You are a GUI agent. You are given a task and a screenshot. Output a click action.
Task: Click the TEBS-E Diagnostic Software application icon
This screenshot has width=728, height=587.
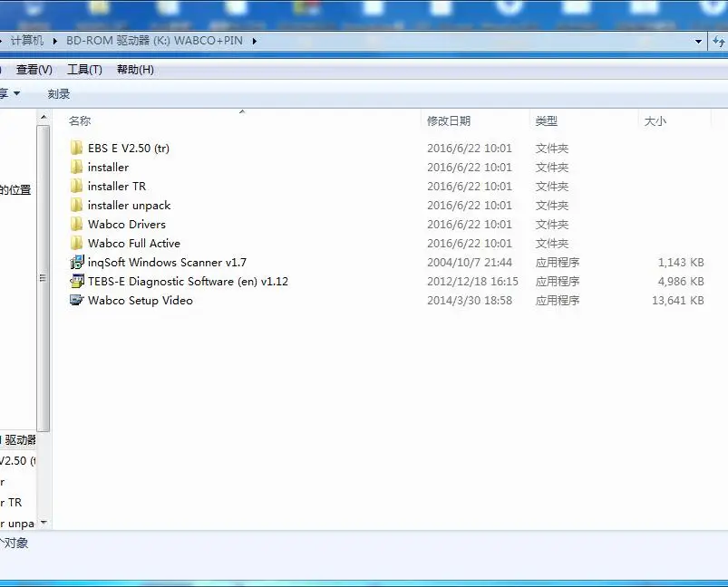77,281
